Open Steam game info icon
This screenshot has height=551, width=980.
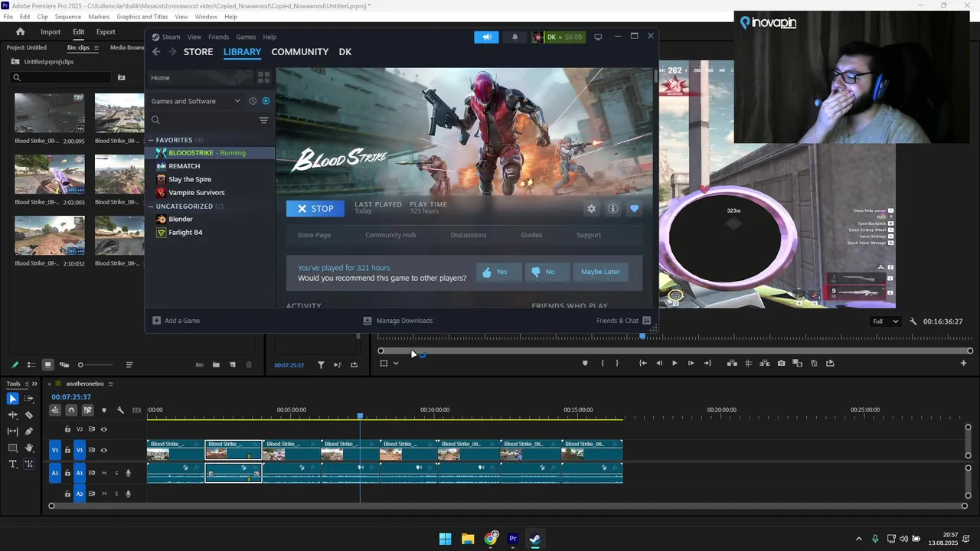point(612,209)
